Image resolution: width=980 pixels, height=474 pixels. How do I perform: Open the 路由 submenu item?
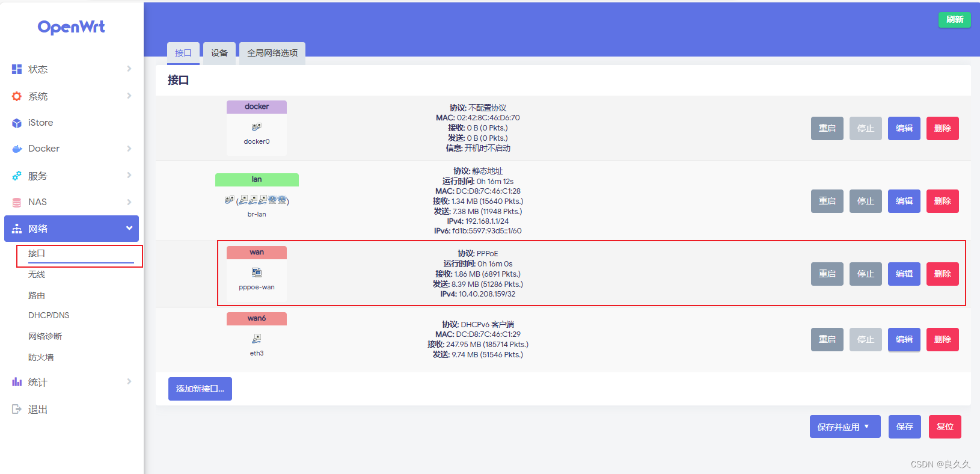(37, 295)
